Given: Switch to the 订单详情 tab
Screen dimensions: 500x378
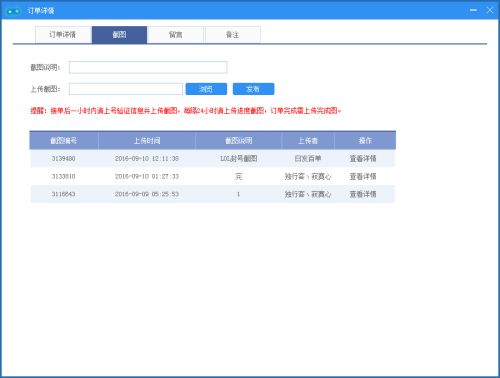Looking at the screenshot, I should 63,35.
